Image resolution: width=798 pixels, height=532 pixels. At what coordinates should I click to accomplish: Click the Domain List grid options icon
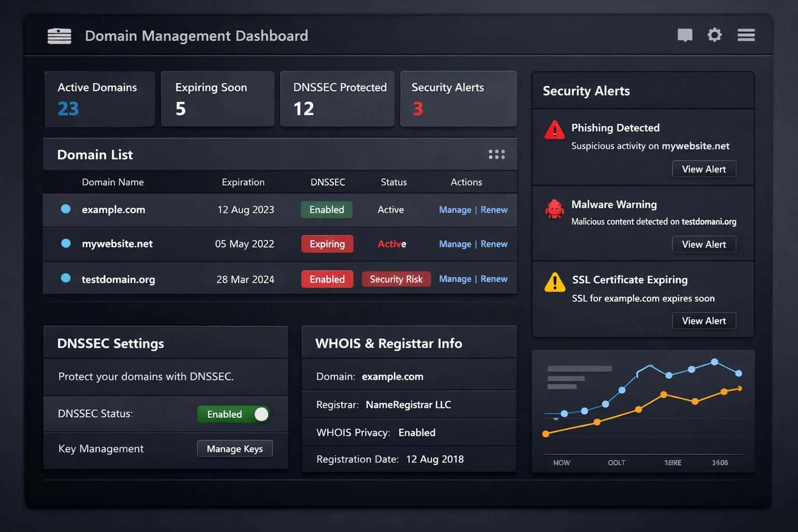click(496, 154)
